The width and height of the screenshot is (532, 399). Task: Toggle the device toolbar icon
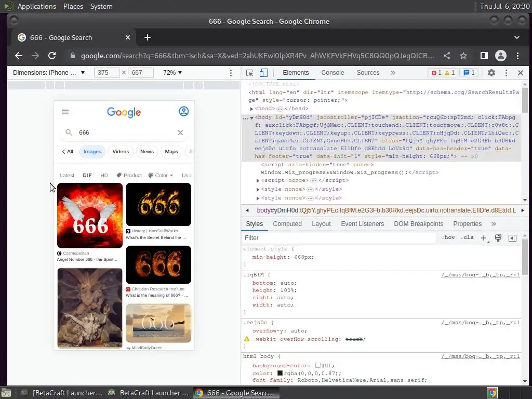tap(263, 73)
